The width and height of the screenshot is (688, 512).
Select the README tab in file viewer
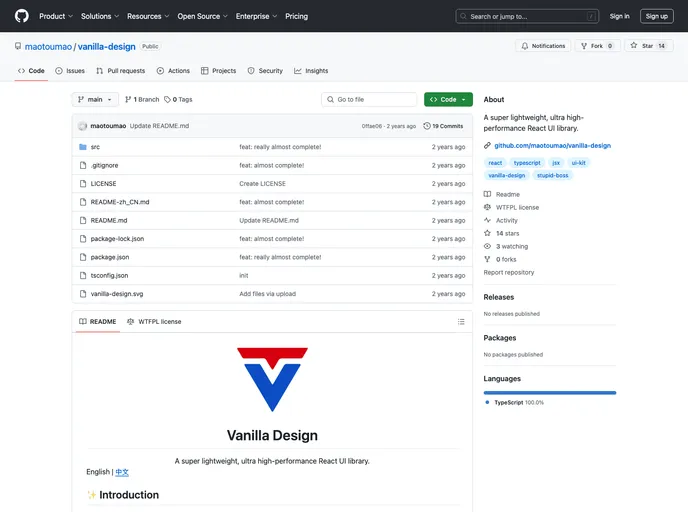point(97,322)
